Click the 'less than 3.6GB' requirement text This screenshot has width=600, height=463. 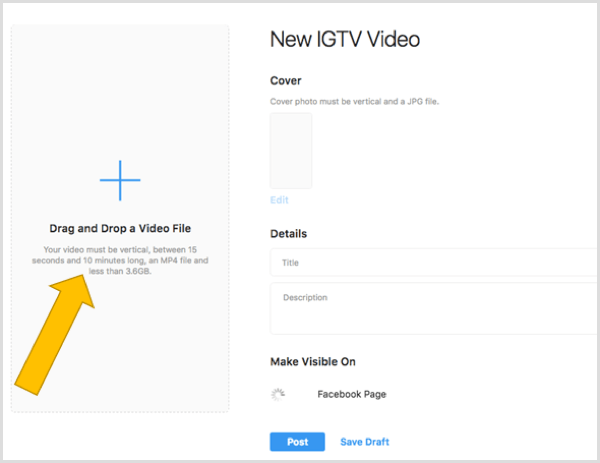point(120,271)
